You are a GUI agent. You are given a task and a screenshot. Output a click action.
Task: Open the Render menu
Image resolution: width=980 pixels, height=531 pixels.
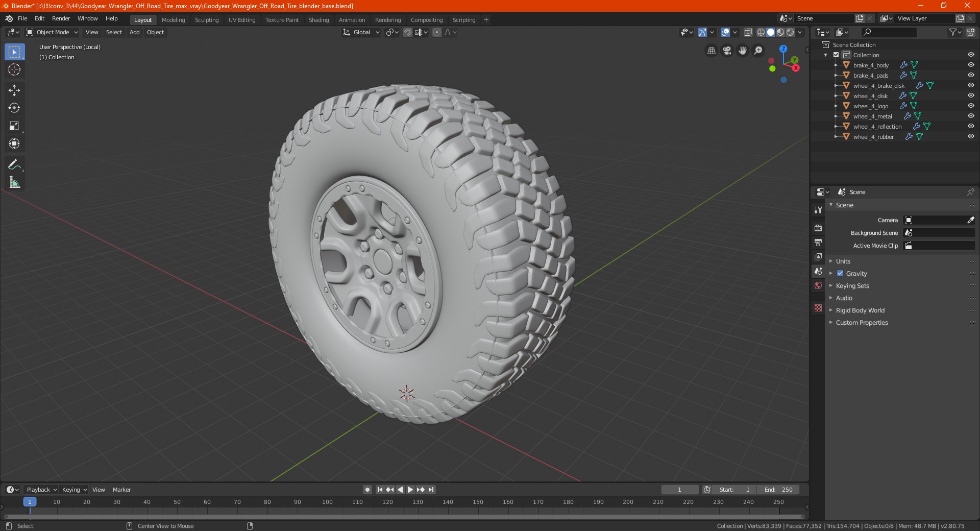[x=61, y=18]
